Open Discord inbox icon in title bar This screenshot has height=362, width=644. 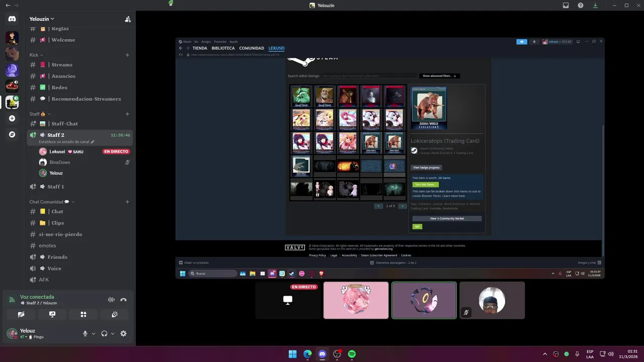click(566, 6)
